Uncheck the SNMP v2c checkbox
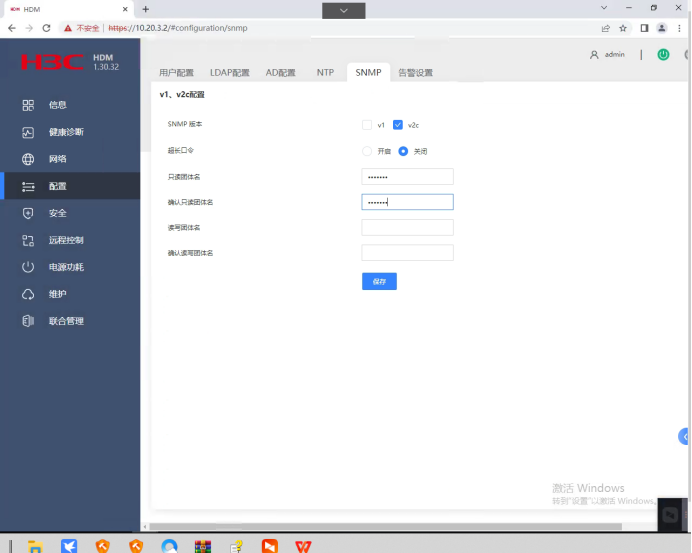Image resolution: width=692 pixels, height=553 pixels. pos(398,125)
